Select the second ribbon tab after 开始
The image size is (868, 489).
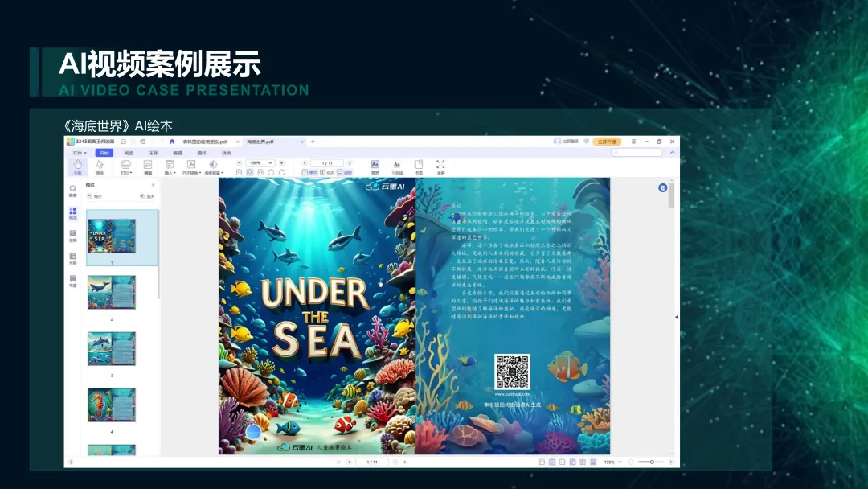pyautogui.click(x=129, y=153)
